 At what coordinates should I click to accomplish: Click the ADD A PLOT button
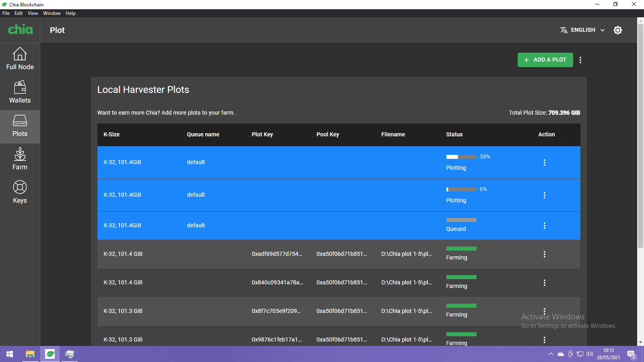coord(545,60)
